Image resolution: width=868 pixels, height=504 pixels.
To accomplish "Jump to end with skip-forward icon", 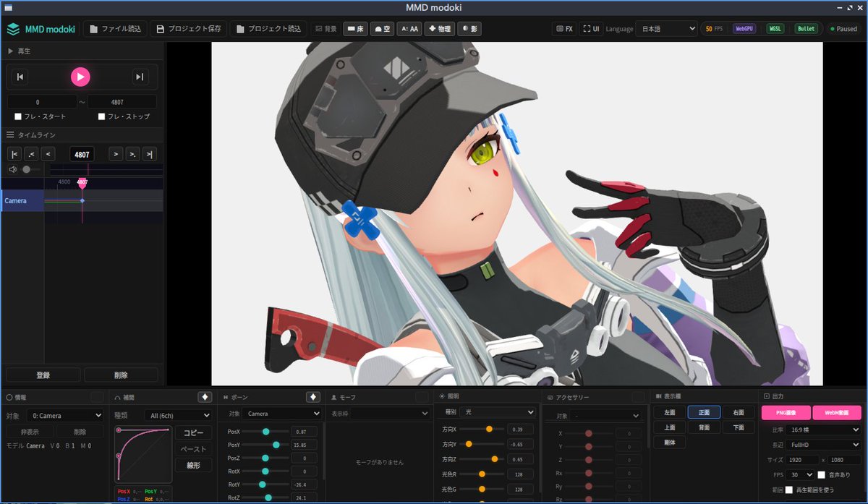I will tap(140, 77).
